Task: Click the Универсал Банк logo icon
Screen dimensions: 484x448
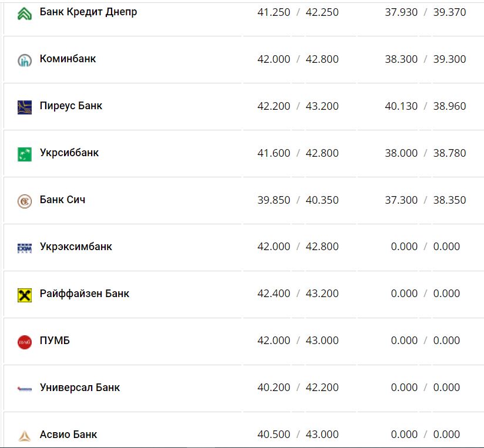Action: (x=24, y=389)
